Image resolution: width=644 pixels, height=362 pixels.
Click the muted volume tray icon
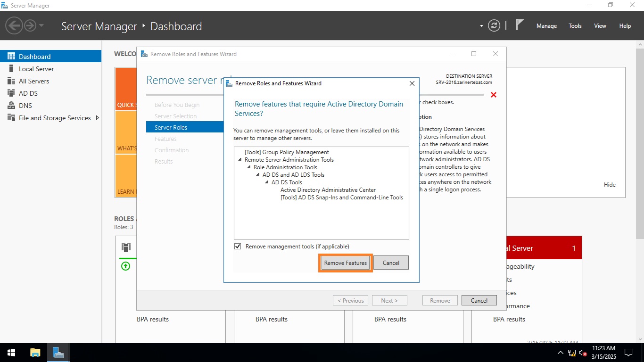tap(583, 353)
